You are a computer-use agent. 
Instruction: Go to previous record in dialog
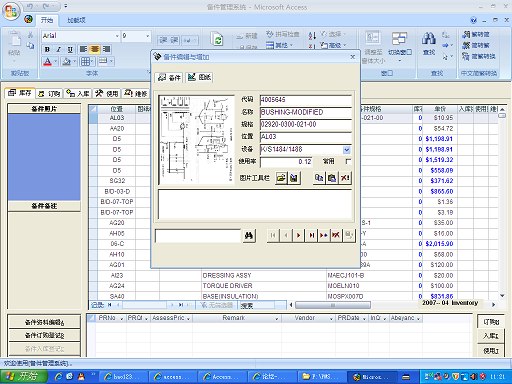pyautogui.click(x=286, y=235)
